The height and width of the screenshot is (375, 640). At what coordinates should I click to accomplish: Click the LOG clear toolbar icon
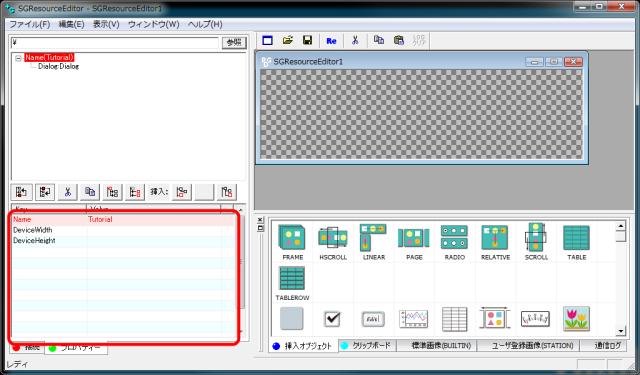419,40
